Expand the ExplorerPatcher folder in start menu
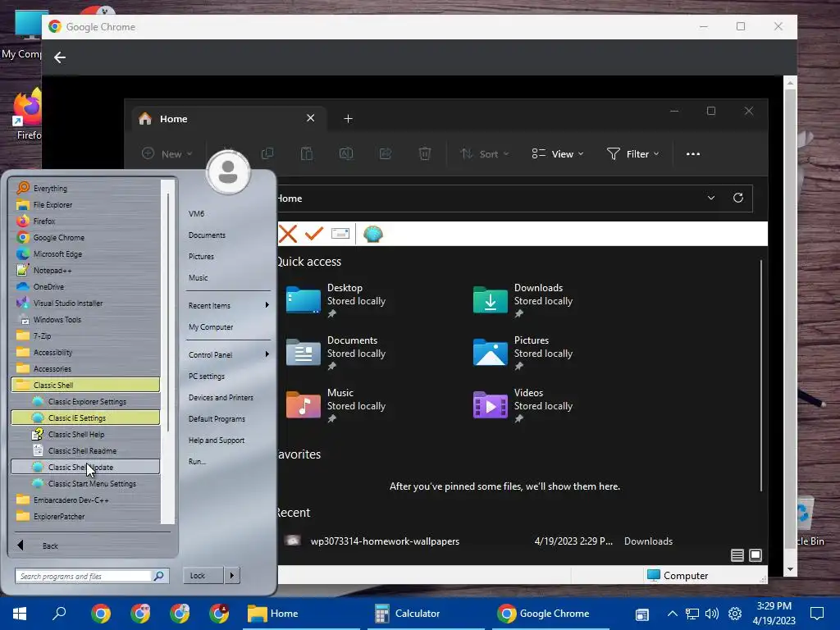This screenshot has width=840, height=630. tap(85, 517)
